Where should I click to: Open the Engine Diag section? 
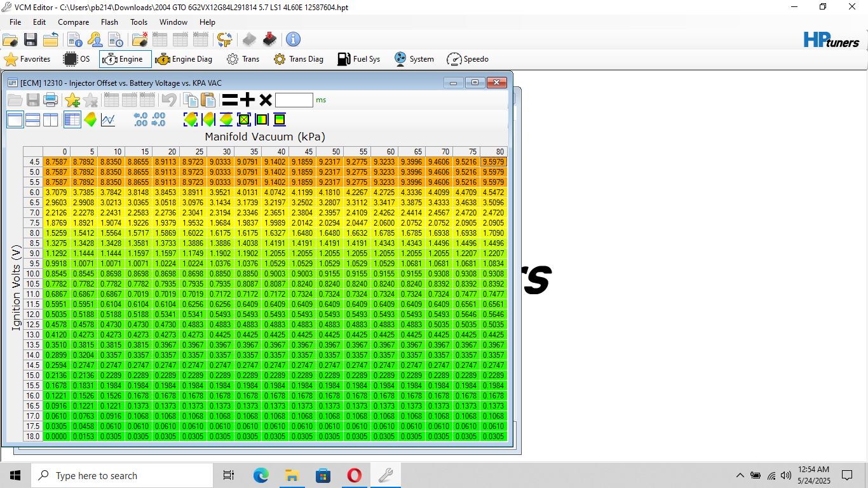point(184,59)
